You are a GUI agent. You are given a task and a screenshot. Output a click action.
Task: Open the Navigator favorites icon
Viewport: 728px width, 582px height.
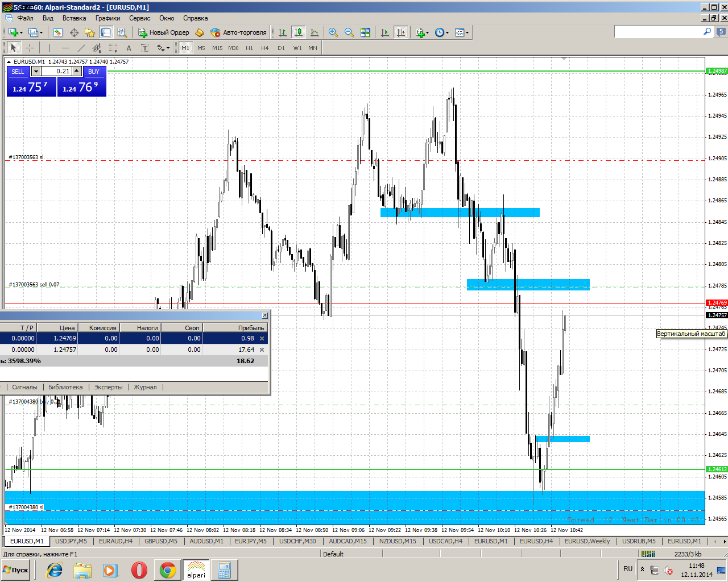(90, 32)
